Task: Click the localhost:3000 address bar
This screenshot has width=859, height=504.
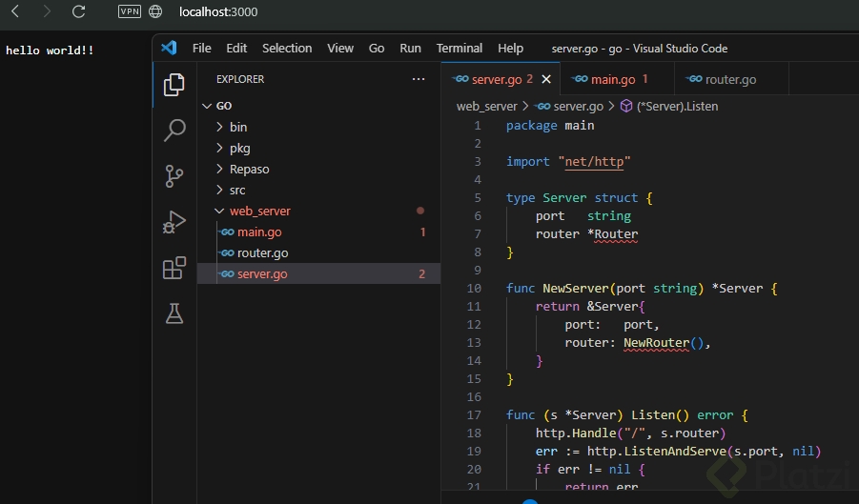Action: click(x=218, y=11)
